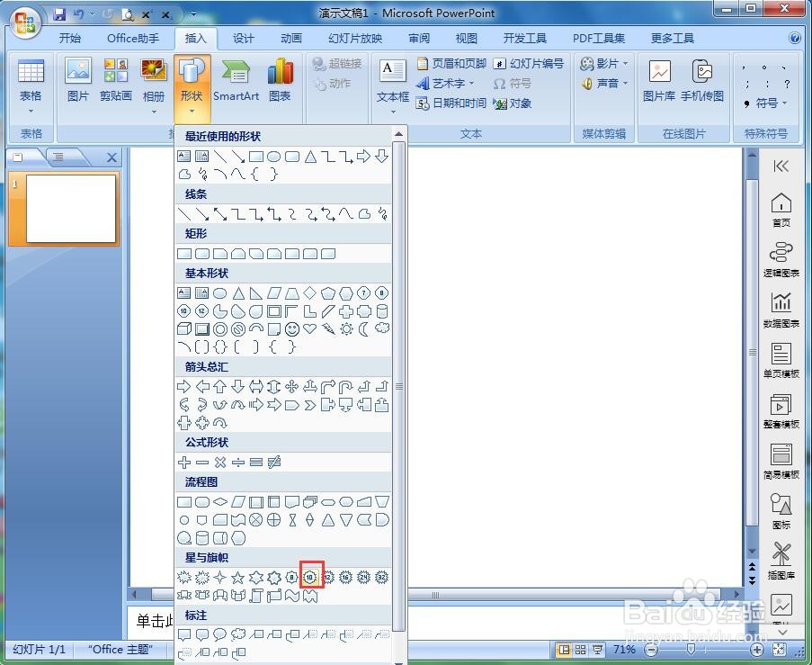Select the division sign equation shape

click(x=237, y=462)
